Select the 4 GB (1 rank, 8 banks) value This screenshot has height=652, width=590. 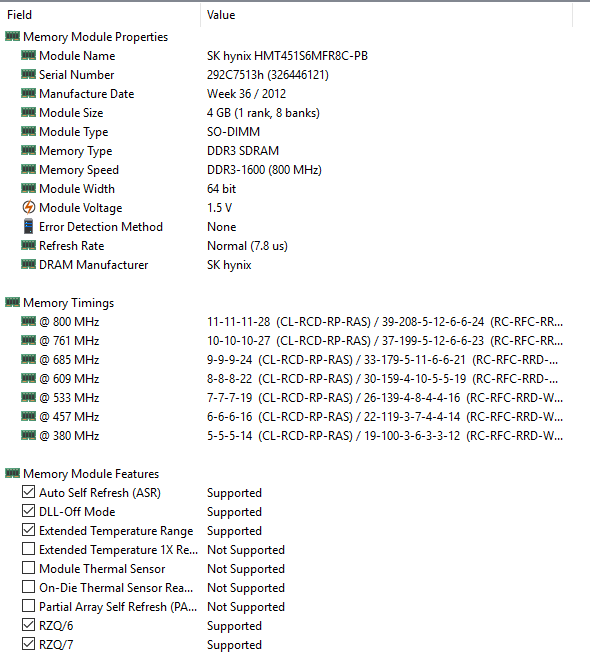pyautogui.click(x=263, y=113)
